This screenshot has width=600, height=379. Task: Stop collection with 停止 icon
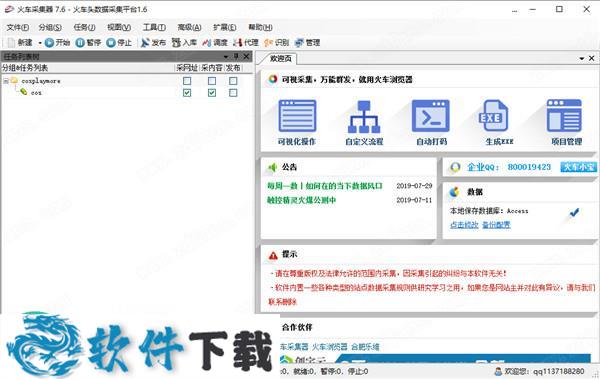click(111, 42)
